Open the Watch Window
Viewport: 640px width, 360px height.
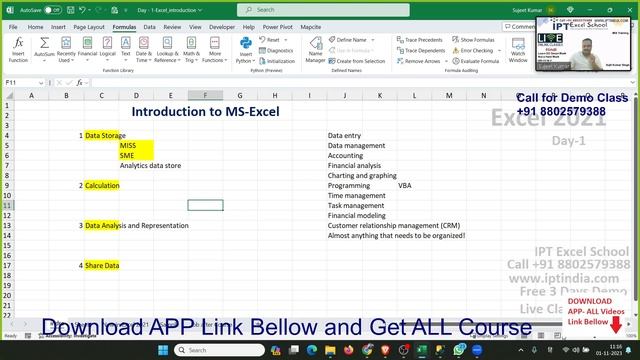pos(518,49)
